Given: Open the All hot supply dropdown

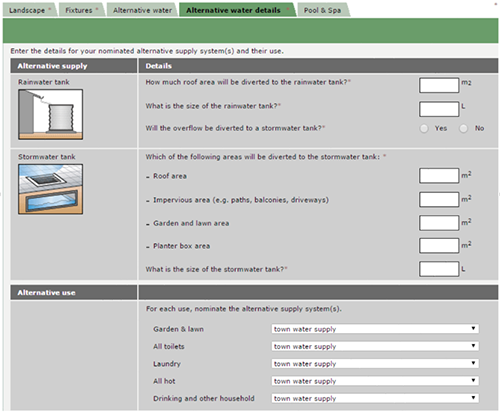Looking at the screenshot, I should pos(375,381).
